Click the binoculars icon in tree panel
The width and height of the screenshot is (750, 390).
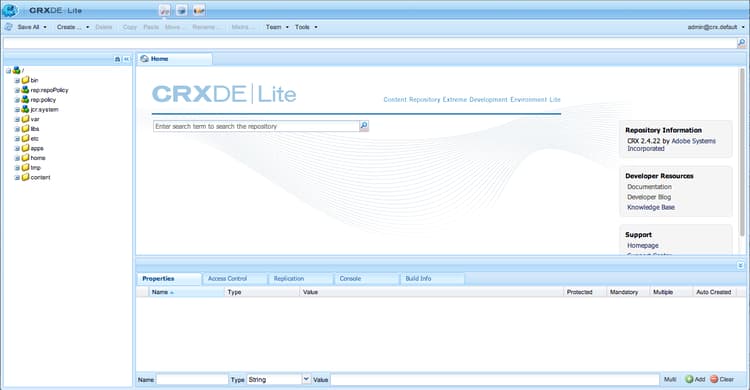(118, 59)
